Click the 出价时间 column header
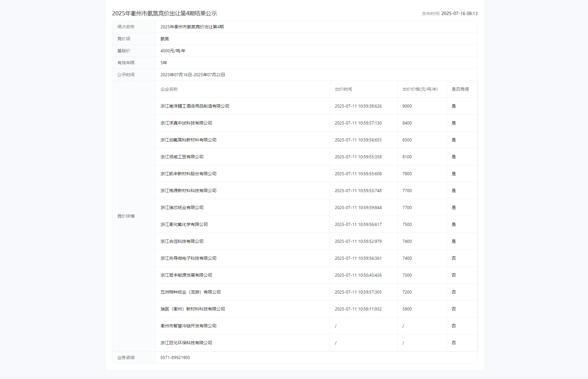This screenshot has height=379, width=588. click(x=343, y=89)
